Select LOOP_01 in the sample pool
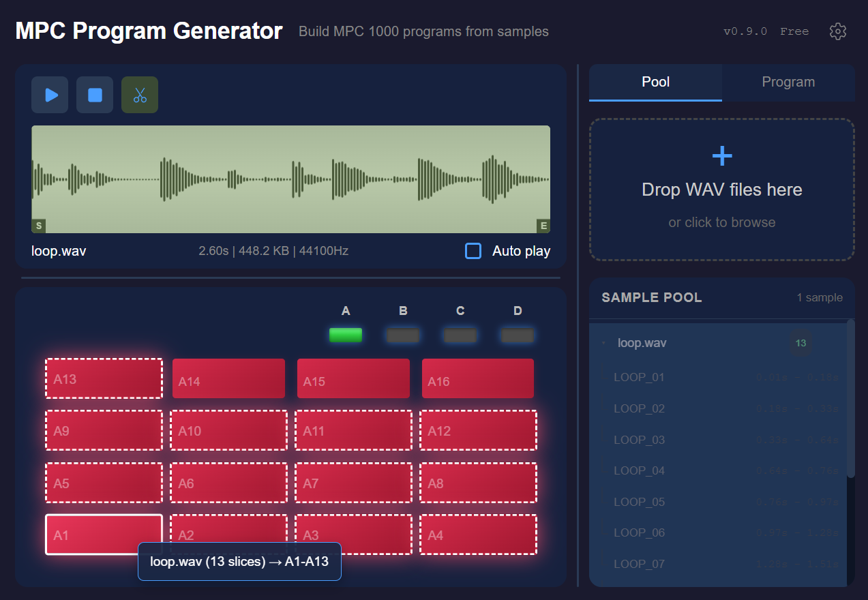The image size is (868, 600). pyautogui.click(x=639, y=376)
